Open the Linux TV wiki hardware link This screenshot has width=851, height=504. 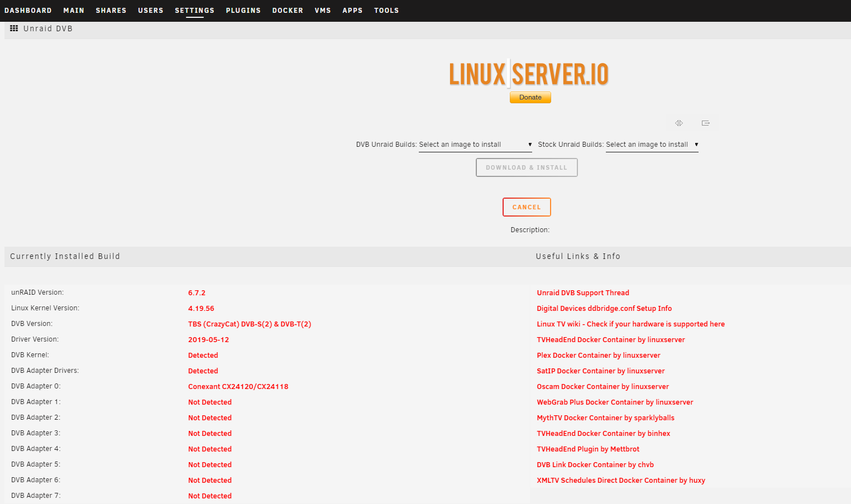631,324
